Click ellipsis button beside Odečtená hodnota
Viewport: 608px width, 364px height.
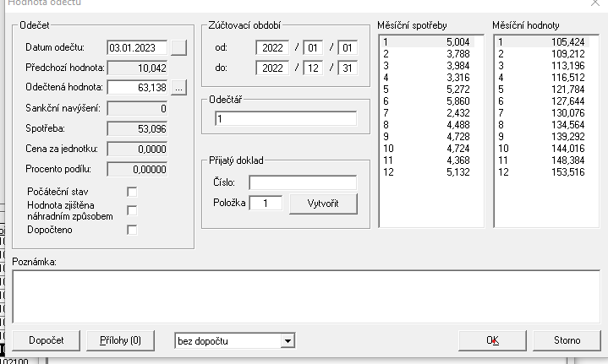click(x=178, y=87)
